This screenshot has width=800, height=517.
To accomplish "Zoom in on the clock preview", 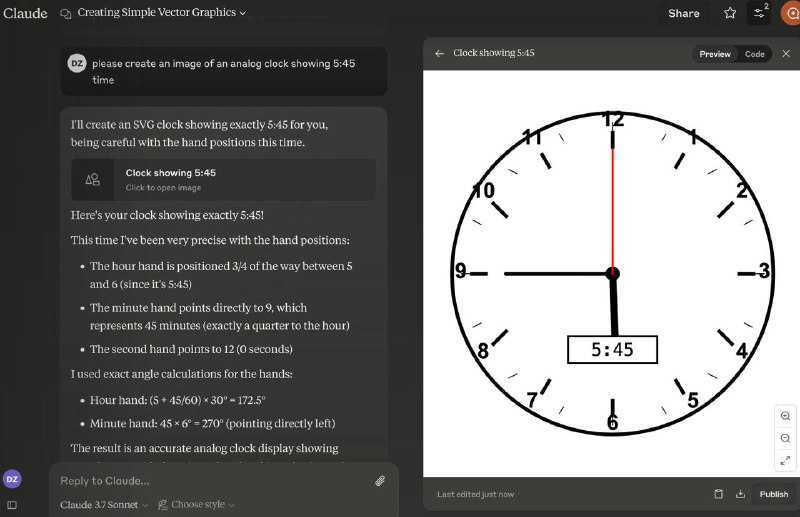I will (x=785, y=416).
